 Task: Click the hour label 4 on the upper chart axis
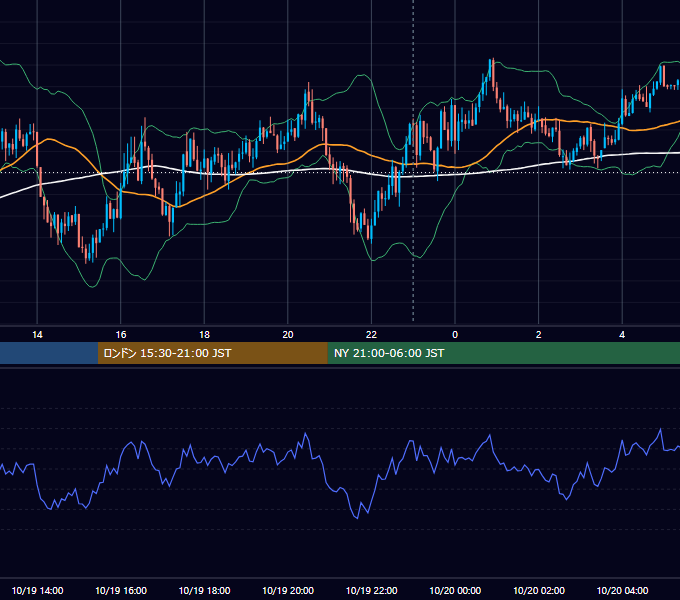pos(622,335)
